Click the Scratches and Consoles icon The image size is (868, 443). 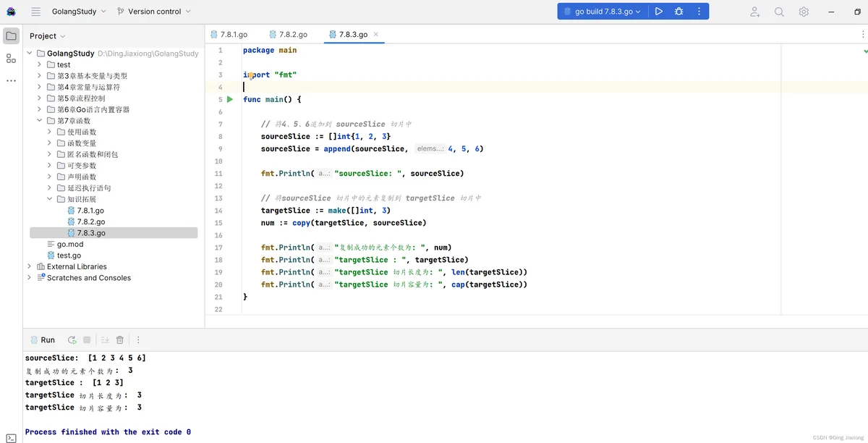41,278
